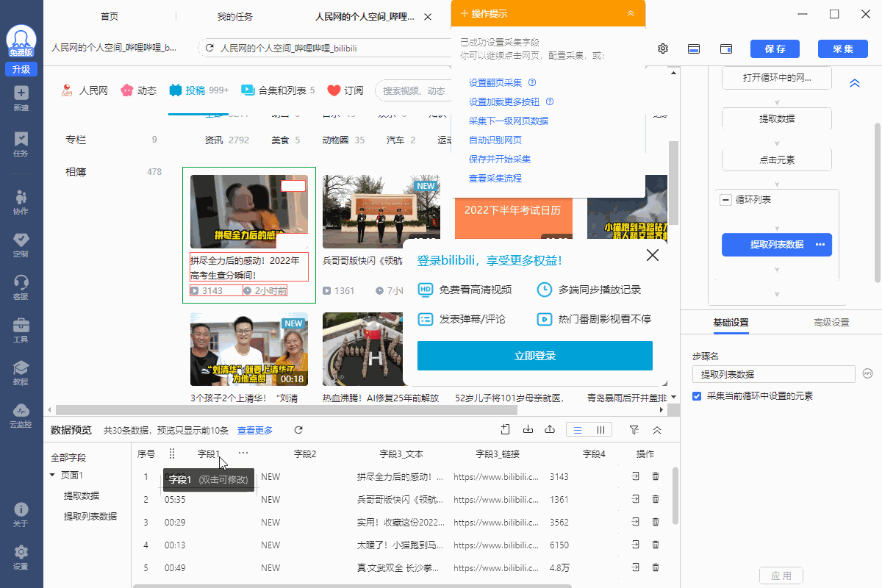Click the 设置翻页采集 link
The width and height of the screenshot is (882, 588).
[x=495, y=82]
